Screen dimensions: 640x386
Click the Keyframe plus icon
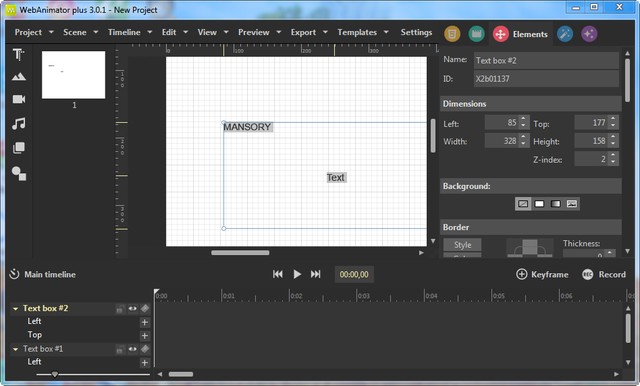(522, 274)
